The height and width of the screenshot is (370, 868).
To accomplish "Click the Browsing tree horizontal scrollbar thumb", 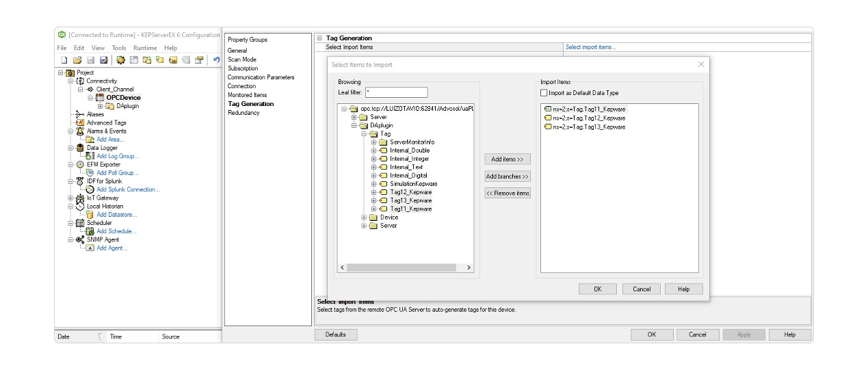I will tap(402, 267).
